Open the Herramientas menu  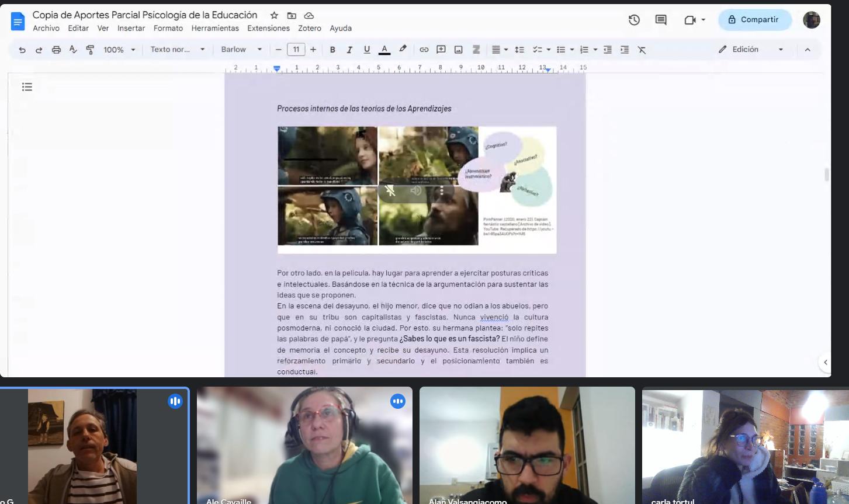tap(215, 28)
